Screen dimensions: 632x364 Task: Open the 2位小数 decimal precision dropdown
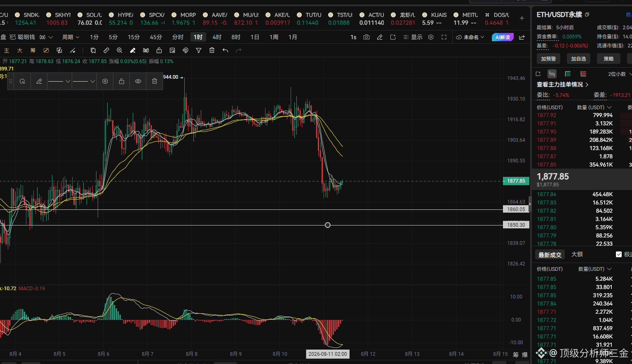[x=620, y=74]
